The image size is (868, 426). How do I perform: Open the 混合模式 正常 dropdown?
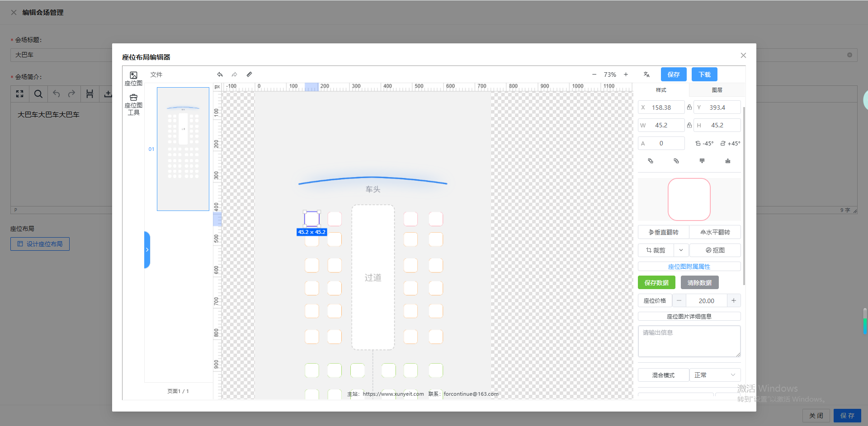[715, 375]
